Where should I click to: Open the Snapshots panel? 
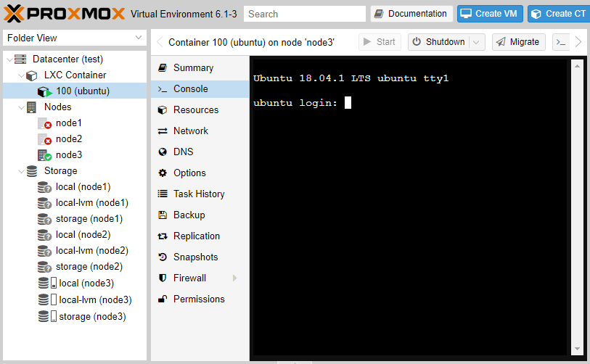(x=194, y=257)
